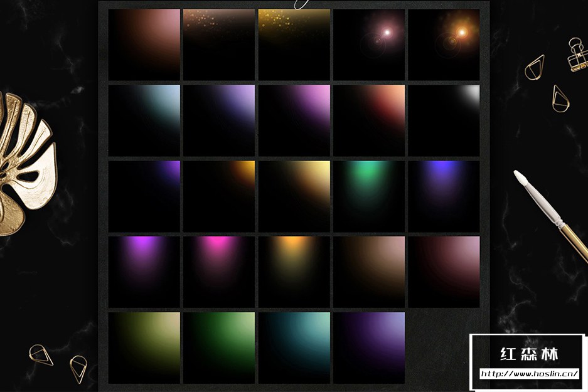Select the hot pink spotlight overlay
The width and height of the screenshot is (588, 392).
click(219, 272)
